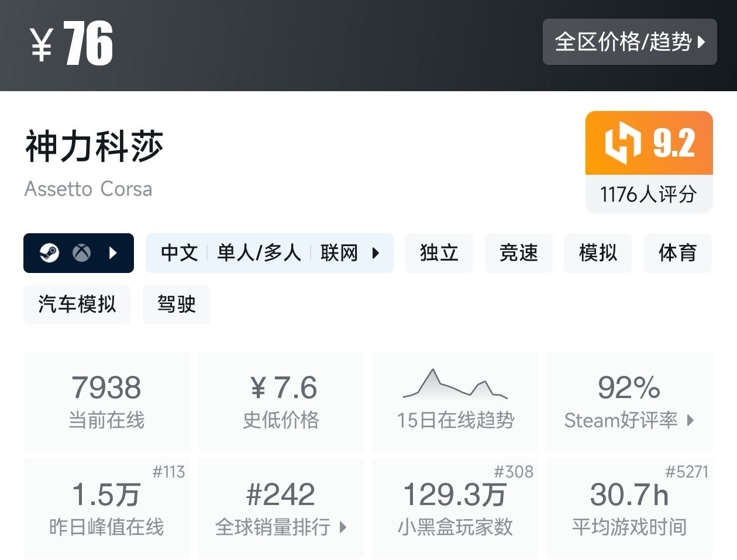This screenshot has height=560, width=737.
Task: Open the 竞速 tag
Action: pyautogui.click(x=519, y=253)
